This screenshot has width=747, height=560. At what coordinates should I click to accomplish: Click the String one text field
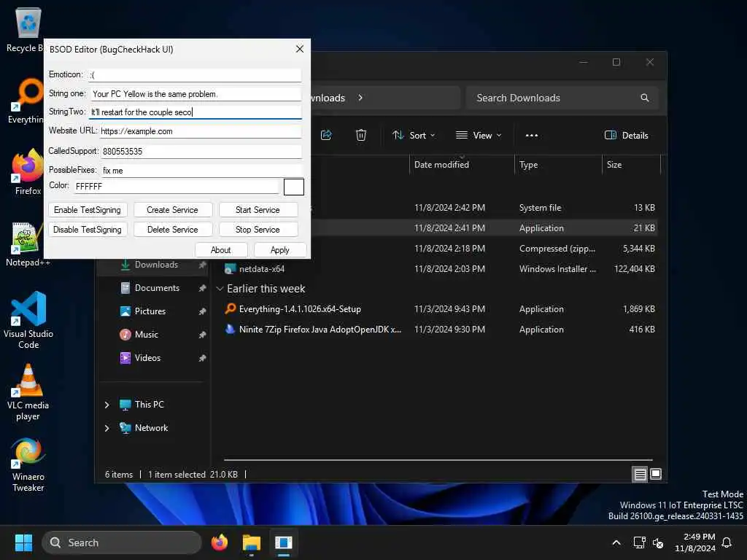196,94
